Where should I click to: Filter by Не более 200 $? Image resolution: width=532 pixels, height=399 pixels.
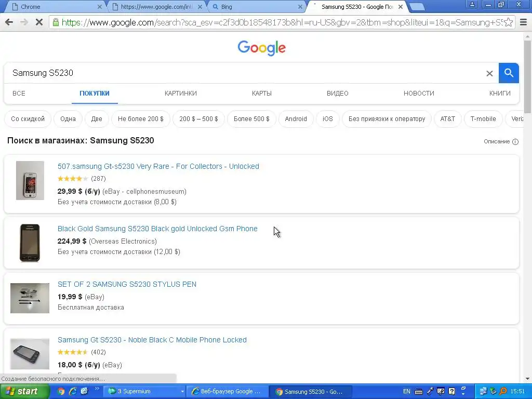[140, 119]
